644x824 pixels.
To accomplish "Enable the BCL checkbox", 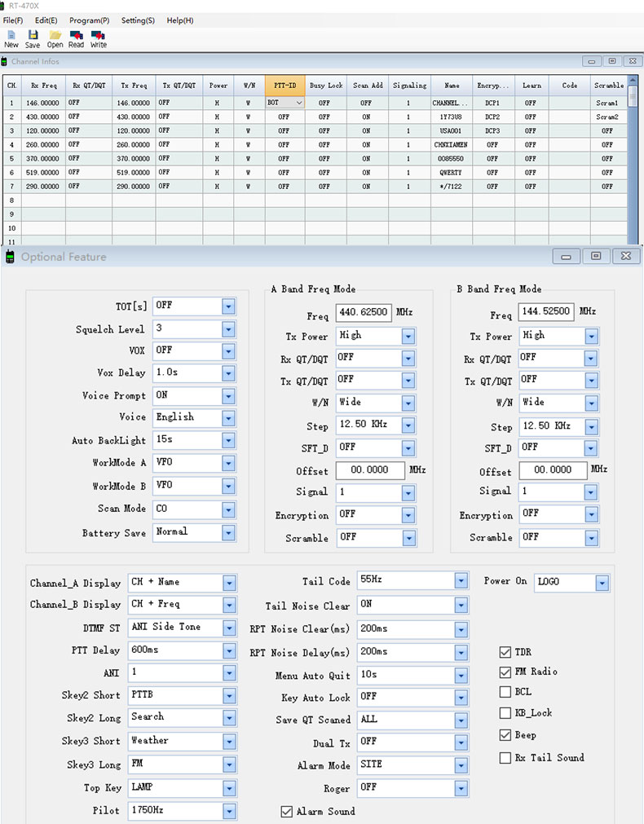I will 505,692.
